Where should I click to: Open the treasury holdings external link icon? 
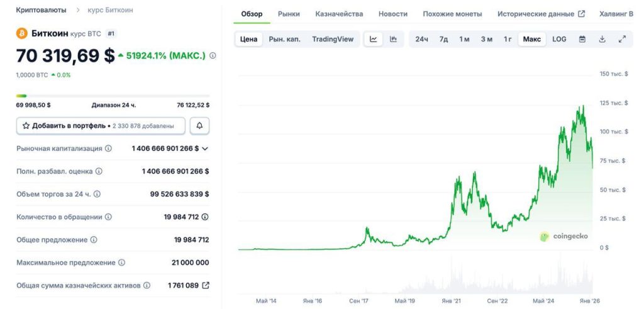pyautogui.click(x=205, y=285)
